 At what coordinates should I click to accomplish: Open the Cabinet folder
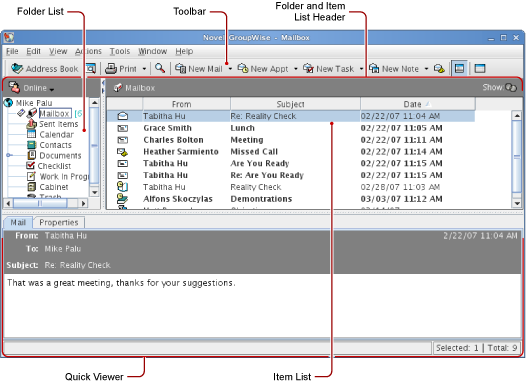[54, 187]
